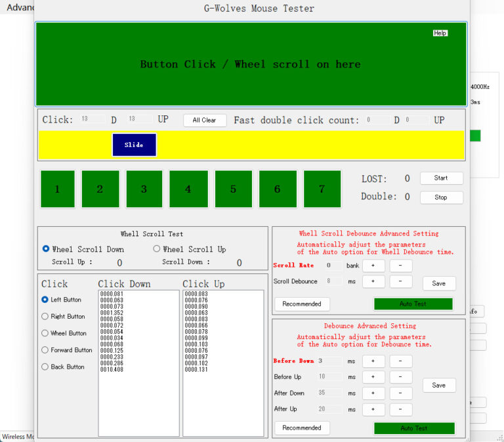Screen dimensions: 504x442
Task: Click Recommended in Debounce Advanced Setting
Action: tap(302, 428)
